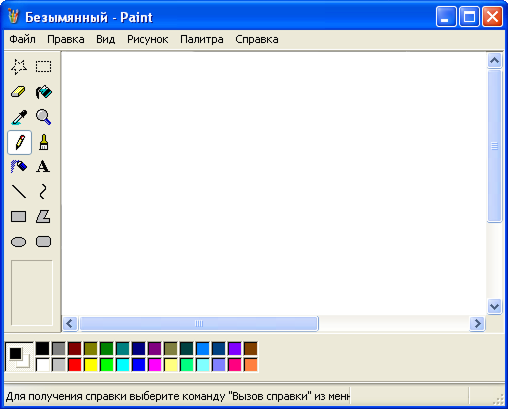
Task: Pick the yellow color swatch in palette
Action: [x=91, y=365]
